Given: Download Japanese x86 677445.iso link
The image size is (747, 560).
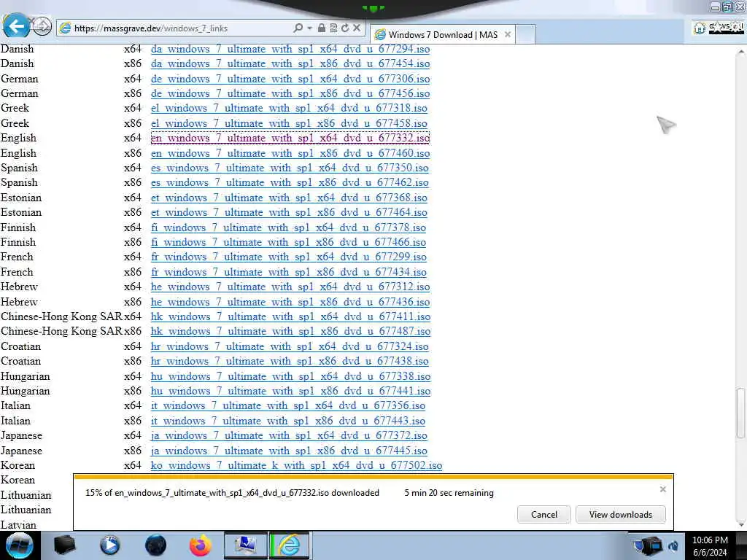Looking at the screenshot, I should point(289,451).
